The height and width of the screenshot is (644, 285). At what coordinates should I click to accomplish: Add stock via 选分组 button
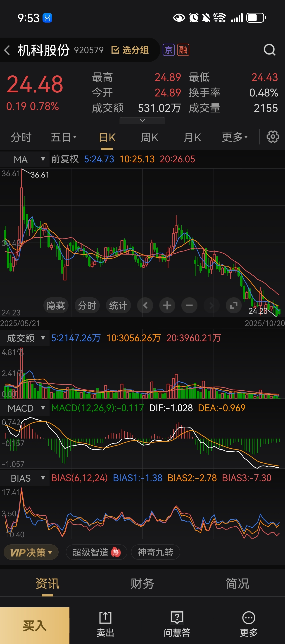[130, 50]
